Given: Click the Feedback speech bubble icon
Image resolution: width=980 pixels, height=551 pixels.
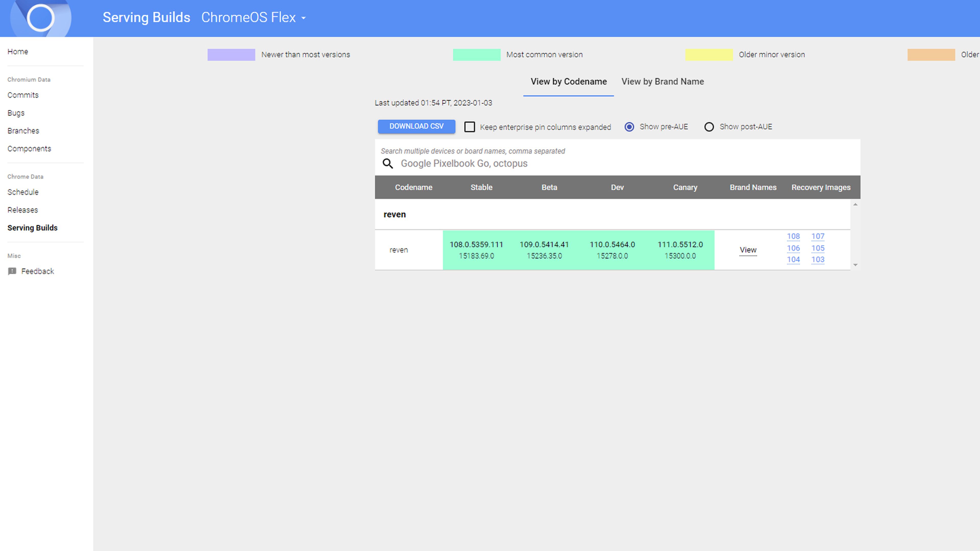Looking at the screenshot, I should (x=12, y=271).
